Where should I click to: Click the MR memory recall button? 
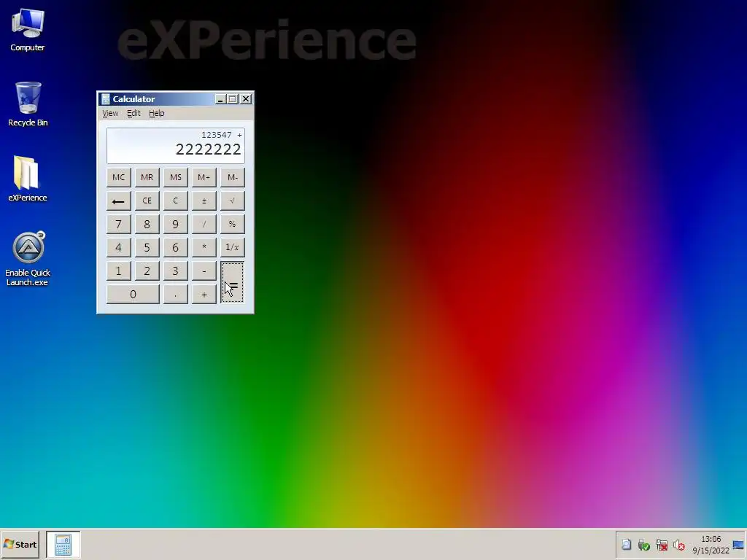[x=147, y=177]
